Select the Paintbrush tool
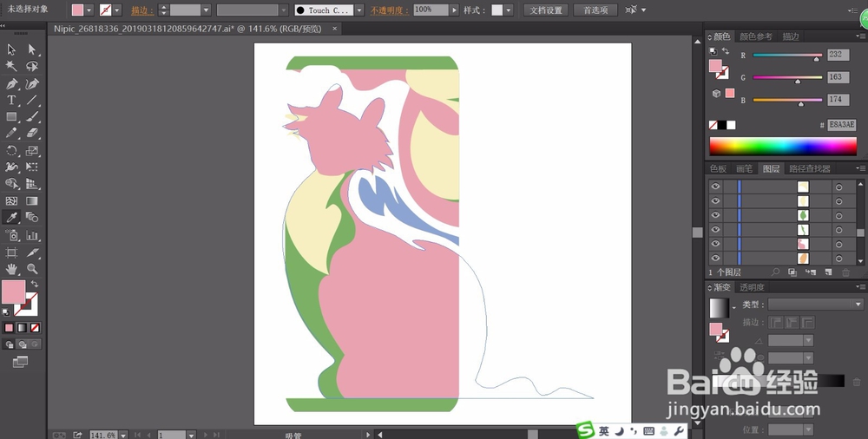 (x=32, y=117)
